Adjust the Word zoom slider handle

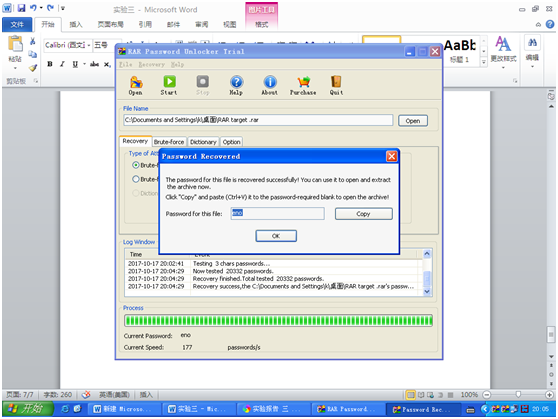(x=518, y=394)
